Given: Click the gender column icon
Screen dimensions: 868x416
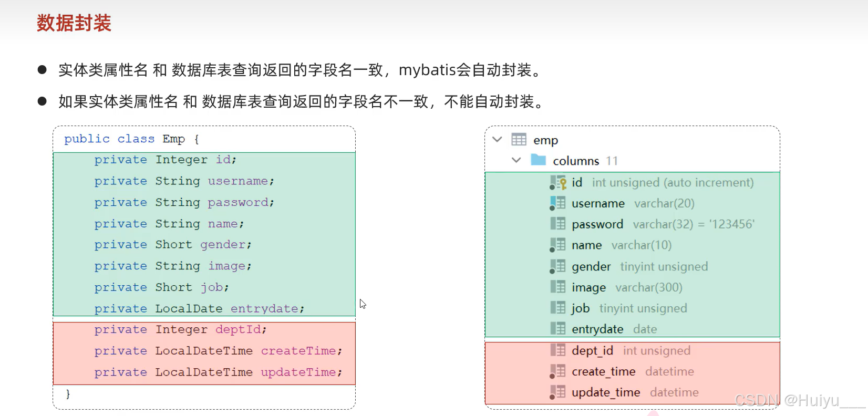Looking at the screenshot, I should pos(557,266).
